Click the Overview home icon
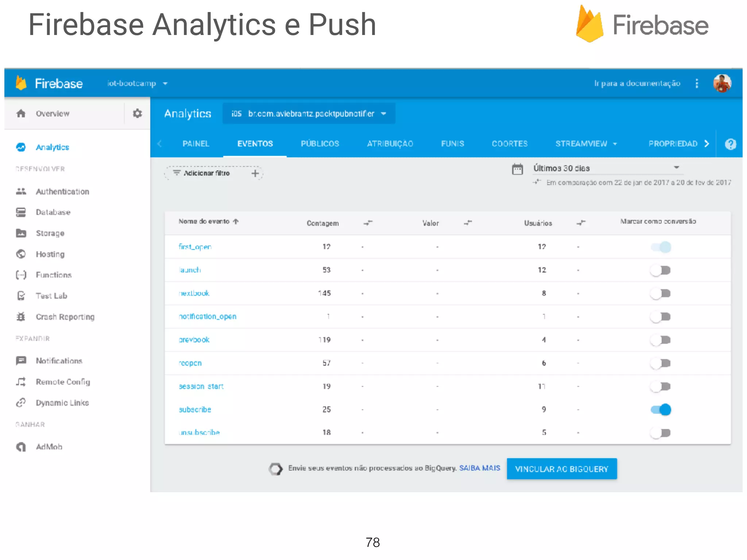The image size is (747, 560). [21, 113]
